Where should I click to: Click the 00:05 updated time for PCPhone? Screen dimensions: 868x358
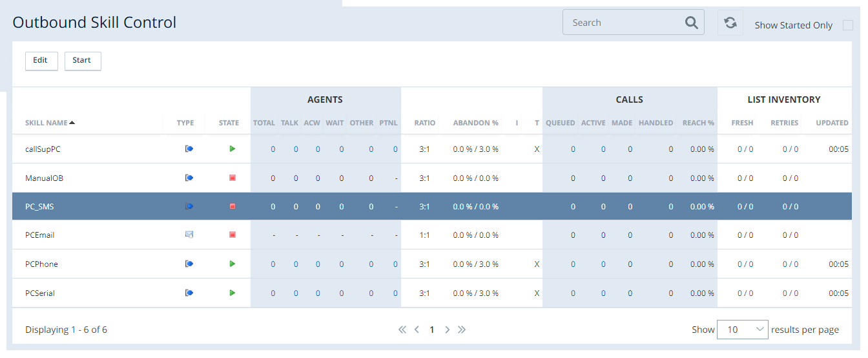(839, 264)
